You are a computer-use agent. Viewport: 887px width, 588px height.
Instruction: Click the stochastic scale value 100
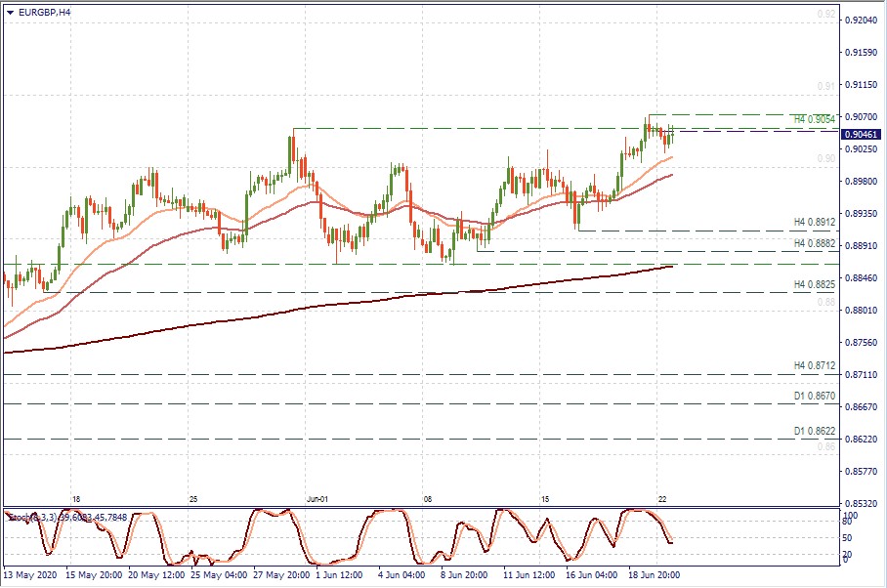[850, 516]
